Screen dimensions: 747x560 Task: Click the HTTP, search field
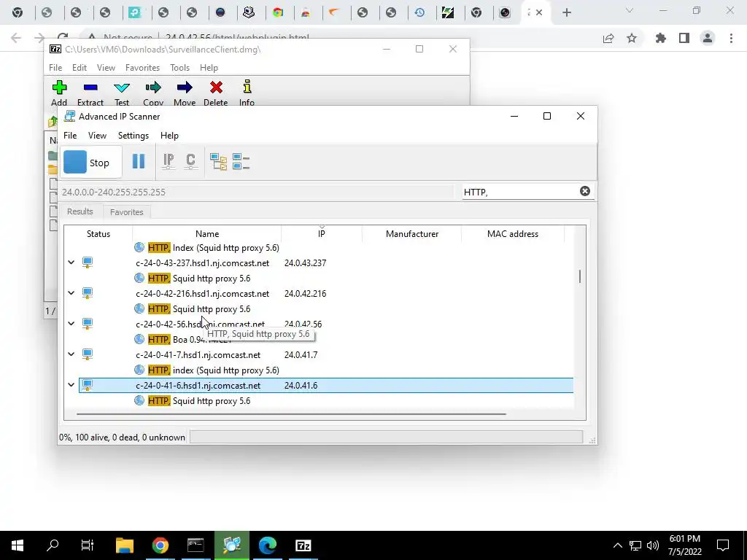[519, 192]
